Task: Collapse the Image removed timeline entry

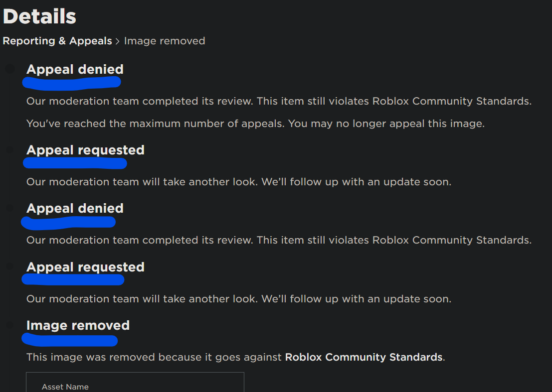Action: [x=78, y=325]
